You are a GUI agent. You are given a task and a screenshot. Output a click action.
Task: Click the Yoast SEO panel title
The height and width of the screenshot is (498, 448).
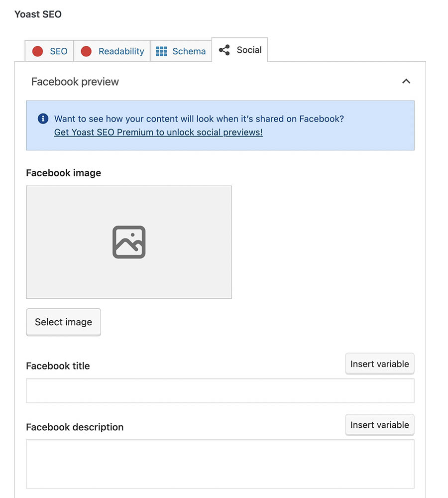tap(38, 14)
